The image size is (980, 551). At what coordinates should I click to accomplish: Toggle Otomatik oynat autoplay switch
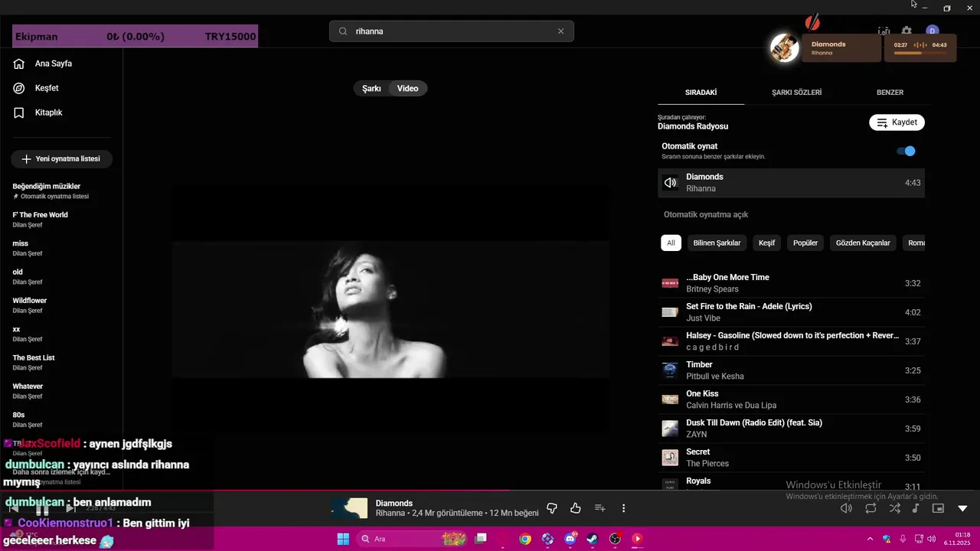tap(906, 151)
